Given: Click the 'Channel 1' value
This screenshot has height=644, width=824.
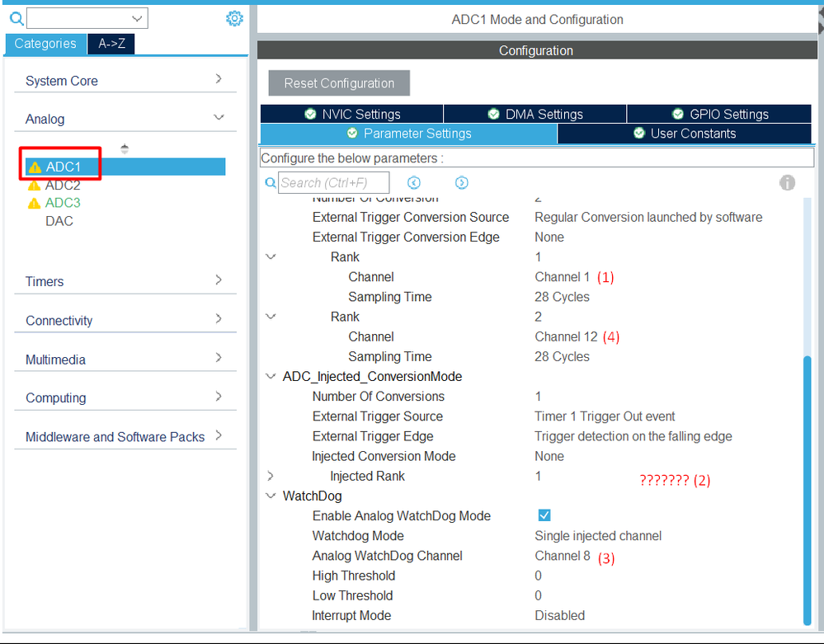Looking at the screenshot, I should (562, 277).
